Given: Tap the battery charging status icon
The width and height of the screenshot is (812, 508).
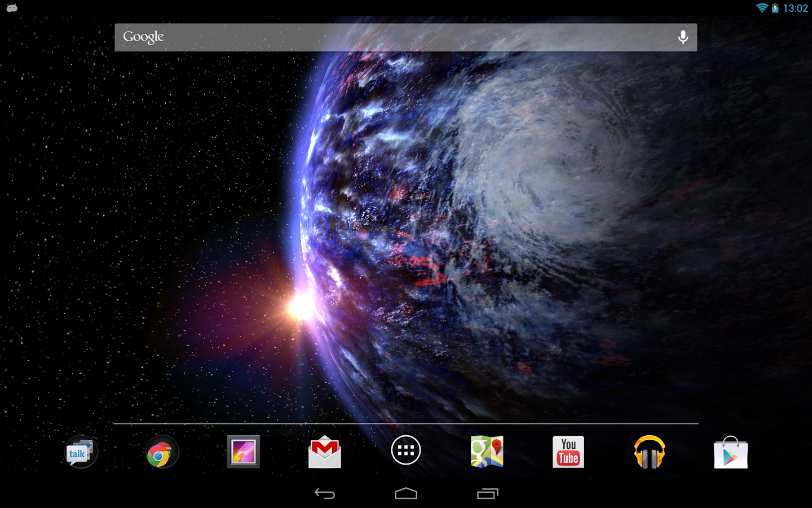Looking at the screenshot, I should [x=775, y=8].
